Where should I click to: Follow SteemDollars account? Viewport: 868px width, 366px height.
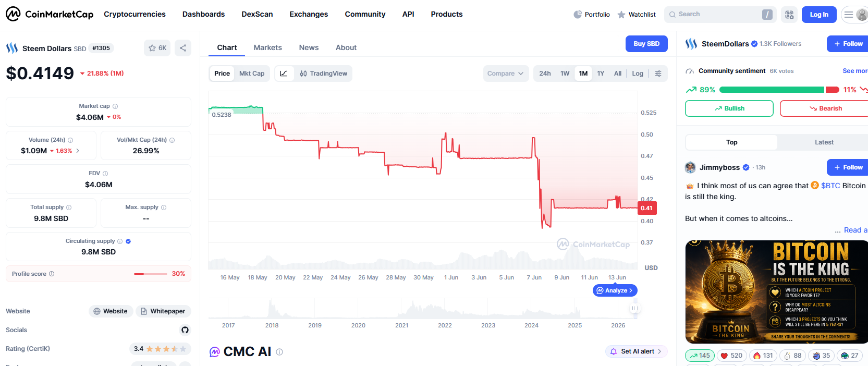(x=848, y=44)
